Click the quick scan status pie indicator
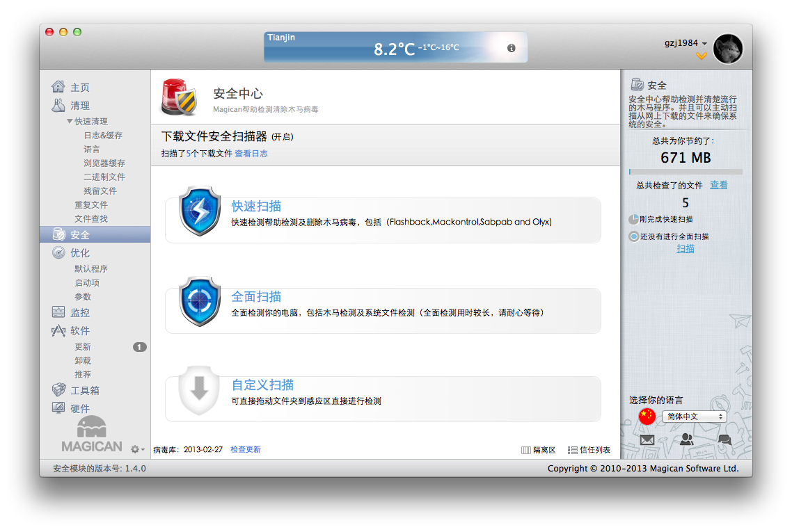The image size is (792, 532). 633,219
